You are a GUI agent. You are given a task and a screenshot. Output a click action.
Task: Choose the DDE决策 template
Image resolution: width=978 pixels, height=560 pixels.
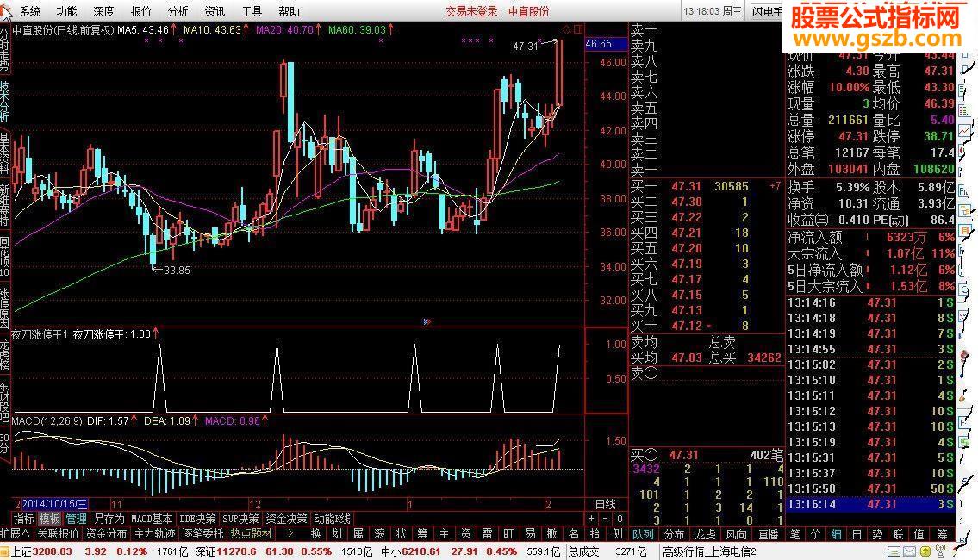197,519
